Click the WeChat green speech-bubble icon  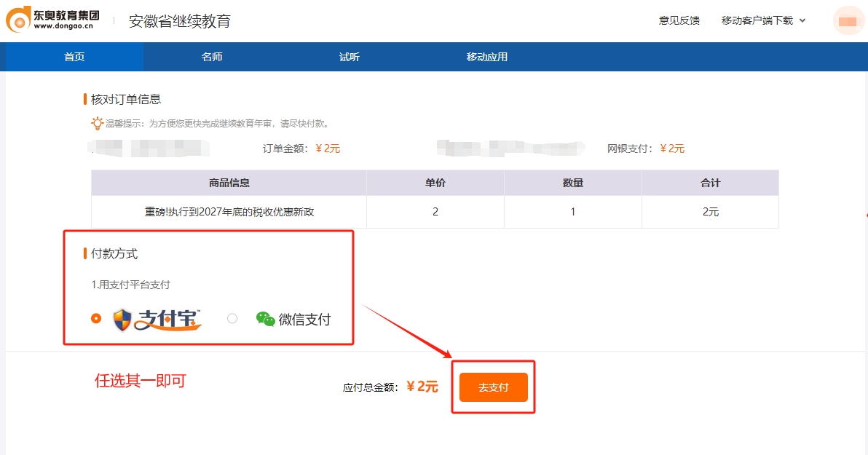264,317
